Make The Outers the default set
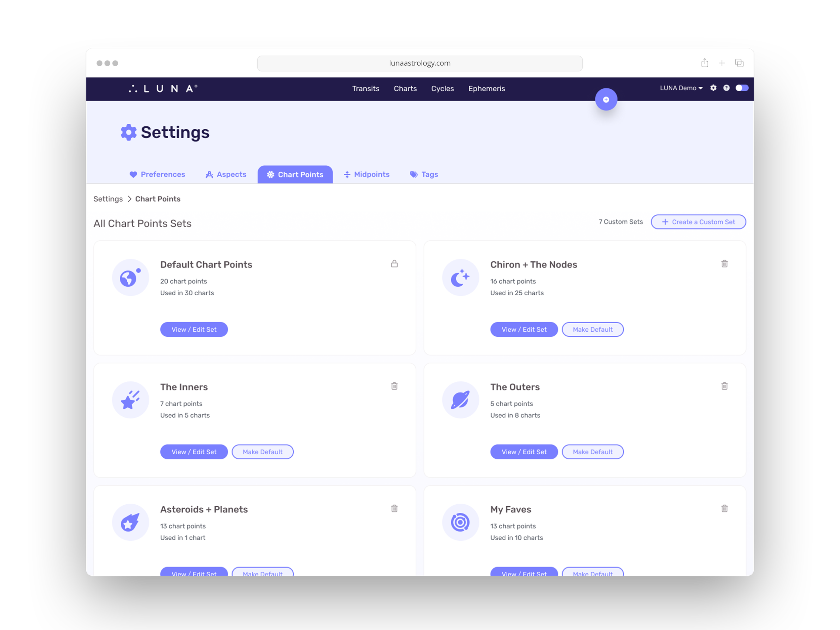 [x=592, y=452]
